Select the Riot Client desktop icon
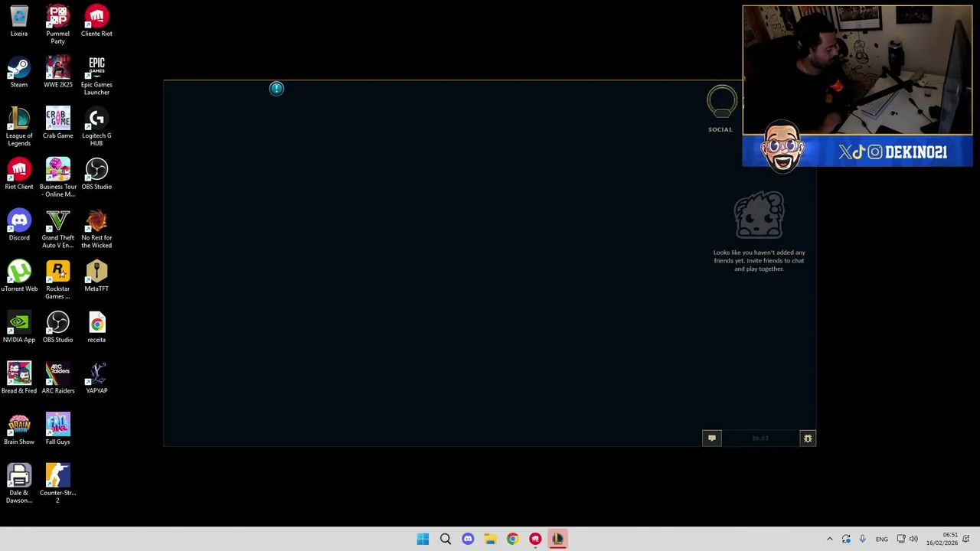The height and width of the screenshot is (551, 980). (x=19, y=174)
